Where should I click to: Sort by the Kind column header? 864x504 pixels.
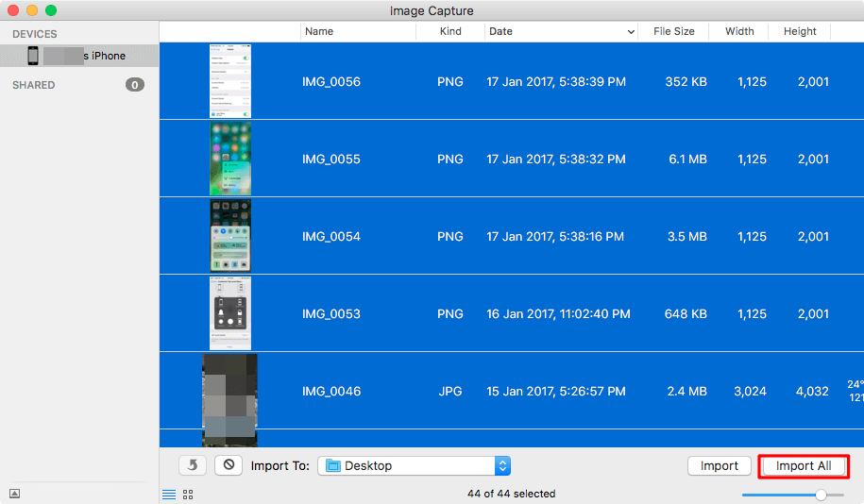point(450,31)
